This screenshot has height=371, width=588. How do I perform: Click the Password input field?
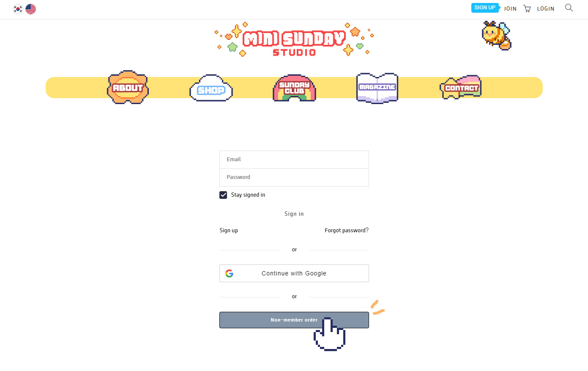click(294, 177)
